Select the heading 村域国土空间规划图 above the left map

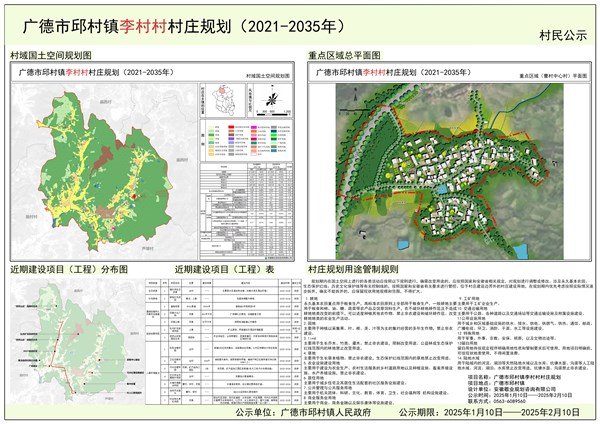click(x=51, y=55)
